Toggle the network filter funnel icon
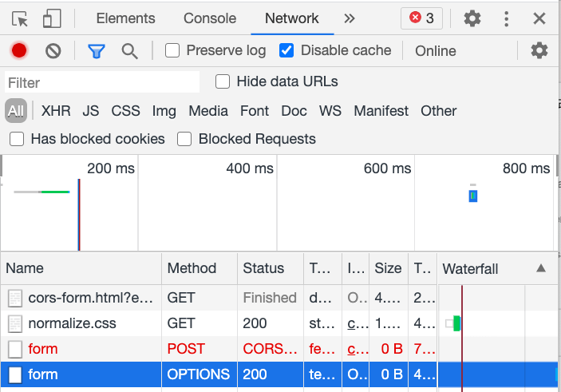The width and height of the screenshot is (561, 392). [97, 51]
